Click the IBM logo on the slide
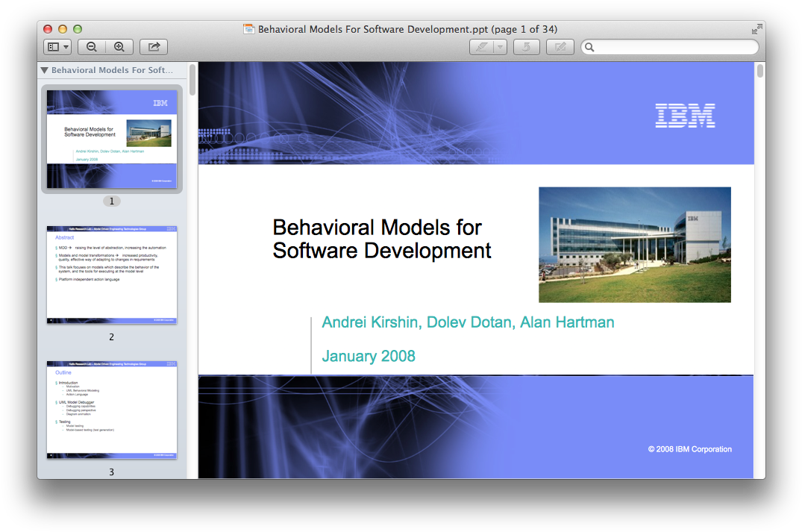 [686, 116]
